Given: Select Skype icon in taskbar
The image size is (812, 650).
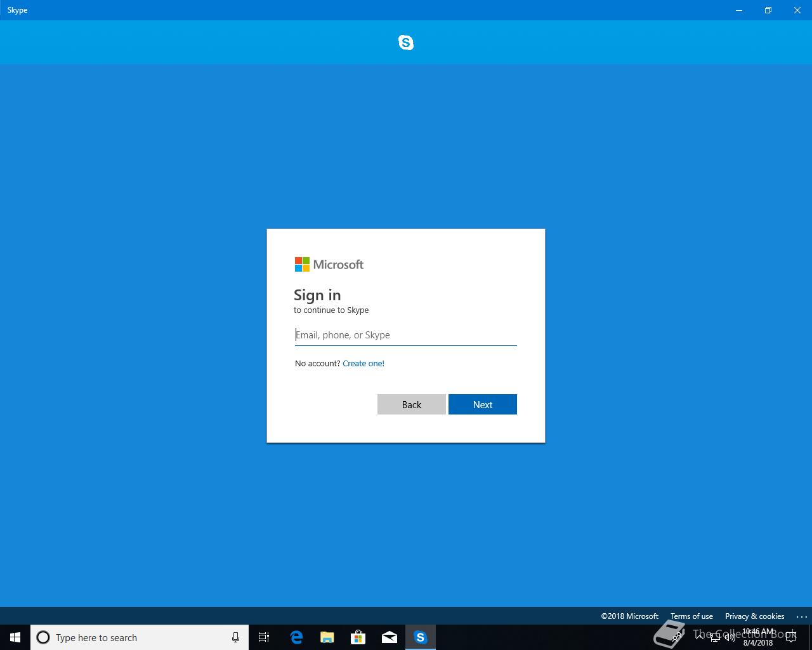Looking at the screenshot, I should point(421,637).
